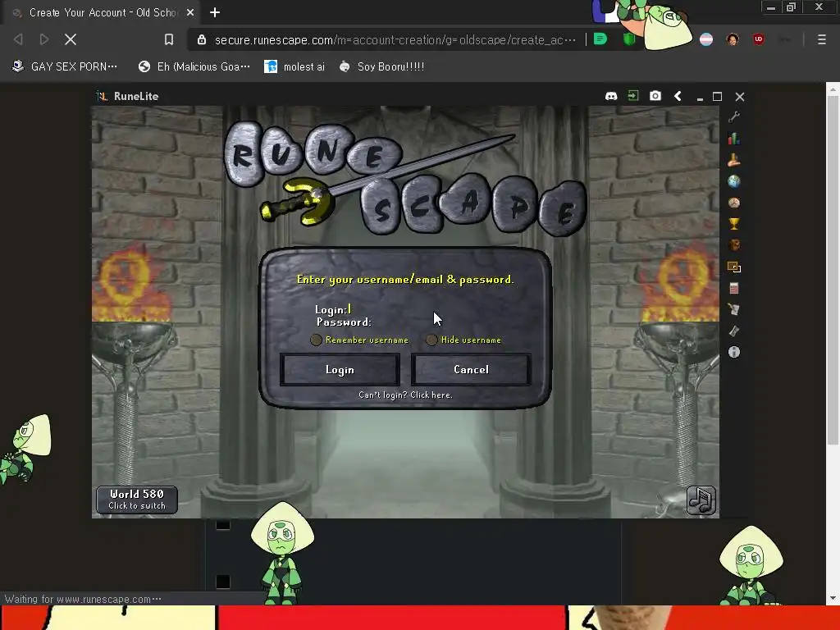Maximize the RuneLite window
Screen dimensions: 840x630
pos(717,97)
